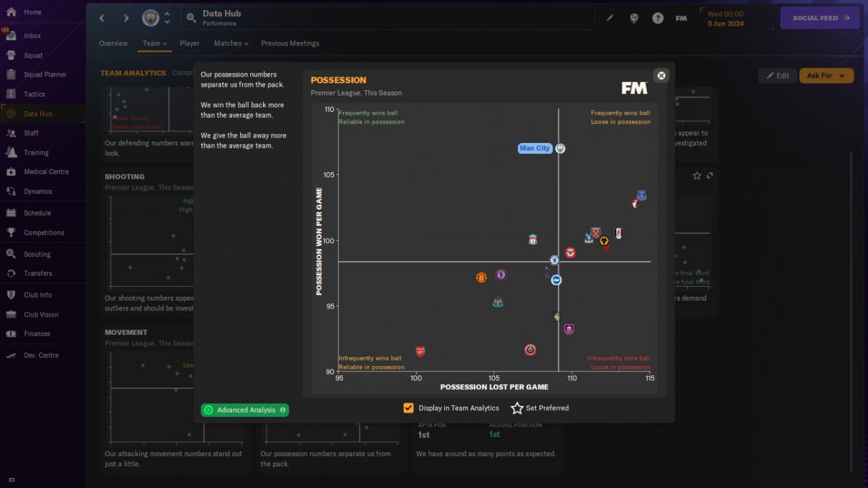Open Club Info from the sidebar
This screenshot has width=868, height=488.
[38, 295]
